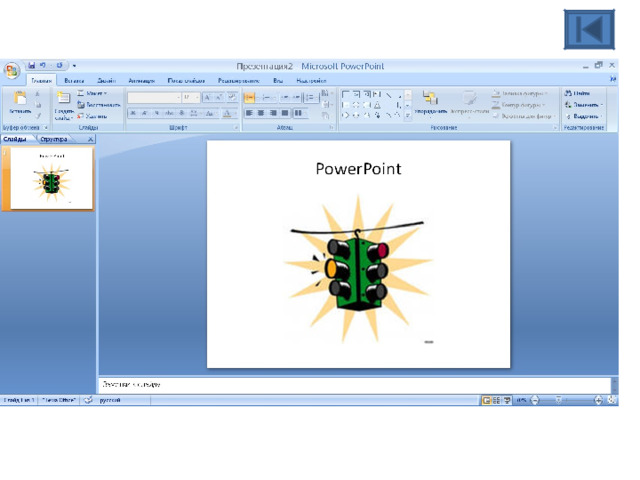Viewport: 640px width, 480px height.
Task: Toggle the highlighted Bullets list button
Action: [249, 98]
